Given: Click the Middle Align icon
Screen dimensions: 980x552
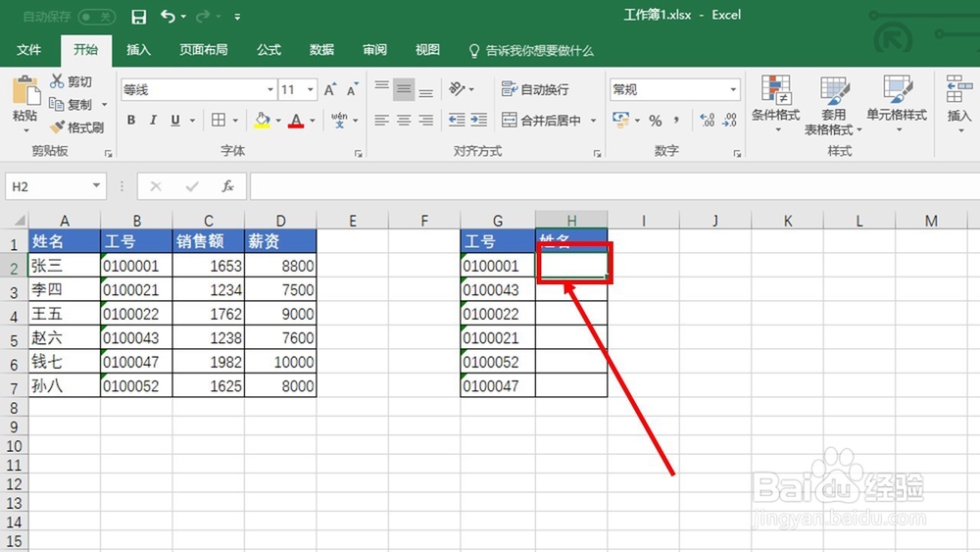Looking at the screenshot, I should point(404,89).
